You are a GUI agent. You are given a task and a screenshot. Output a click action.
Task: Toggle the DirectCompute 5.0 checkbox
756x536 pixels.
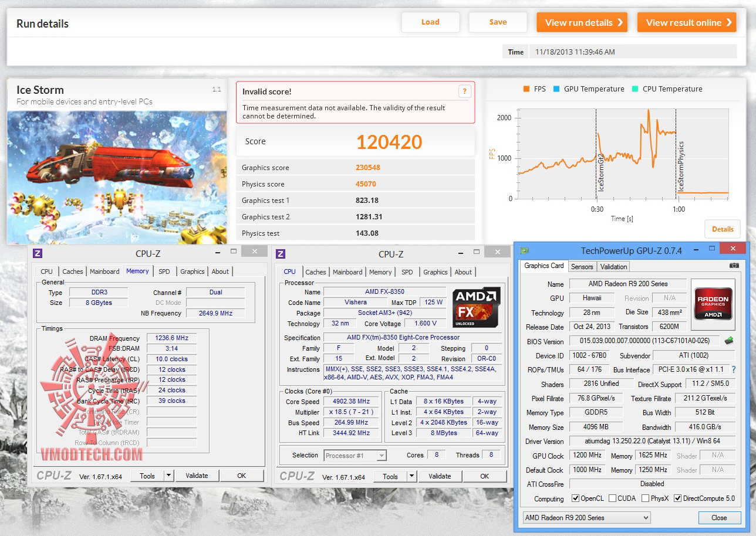tap(678, 498)
